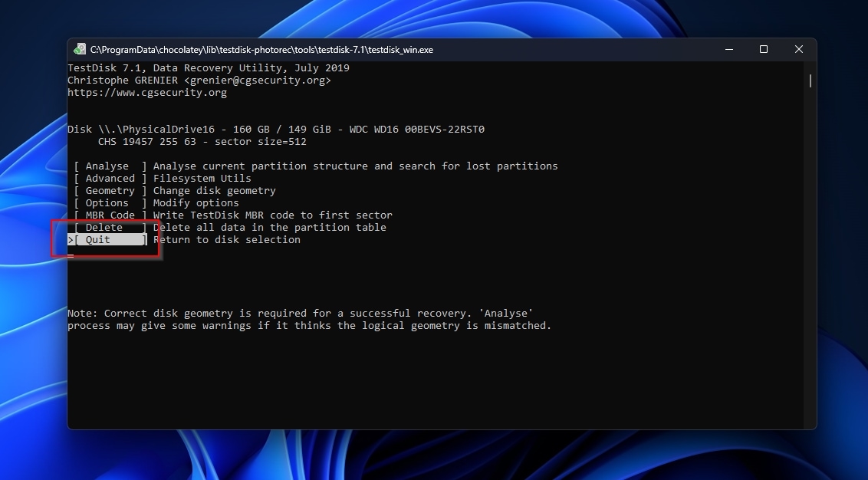Click the grenier@cgsecurity.org email text
This screenshot has height=480, width=868.
258,81
